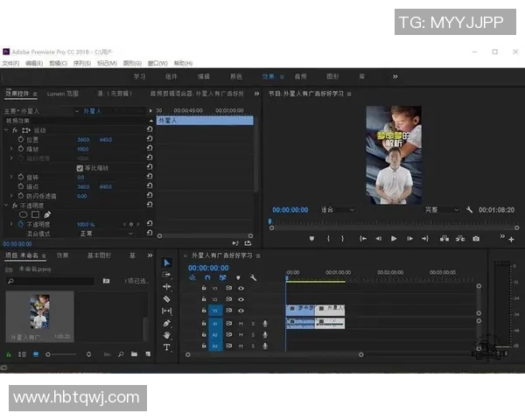
Task: Show more workspace tabs chevron
Action: click(x=395, y=77)
